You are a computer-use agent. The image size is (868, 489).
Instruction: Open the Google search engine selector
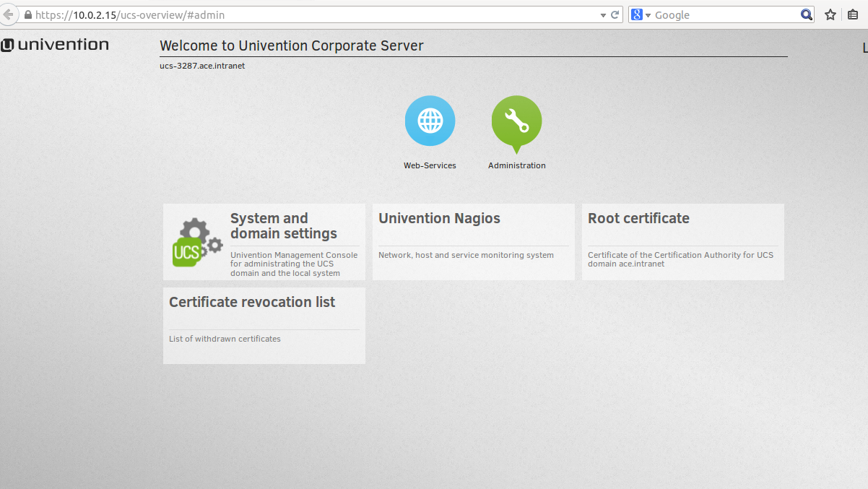click(x=641, y=14)
